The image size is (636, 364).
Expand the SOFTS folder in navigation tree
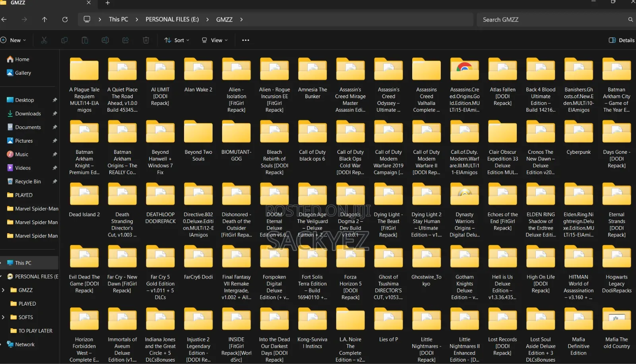(3, 317)
